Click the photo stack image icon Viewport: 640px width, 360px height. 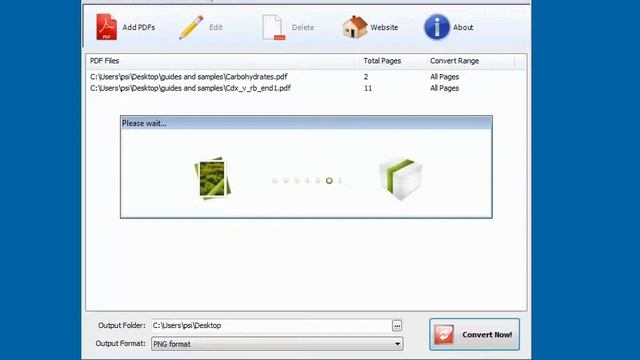tap(213, 178)
